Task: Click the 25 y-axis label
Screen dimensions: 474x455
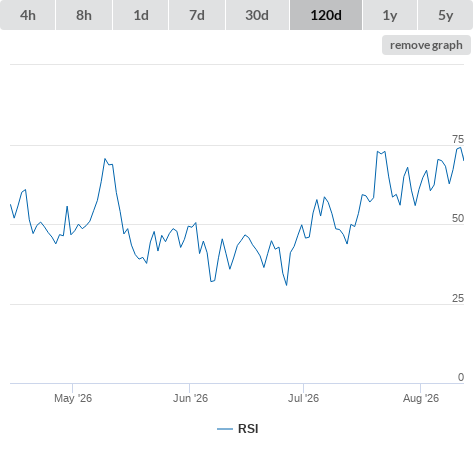Action: [x=458, y=298]
